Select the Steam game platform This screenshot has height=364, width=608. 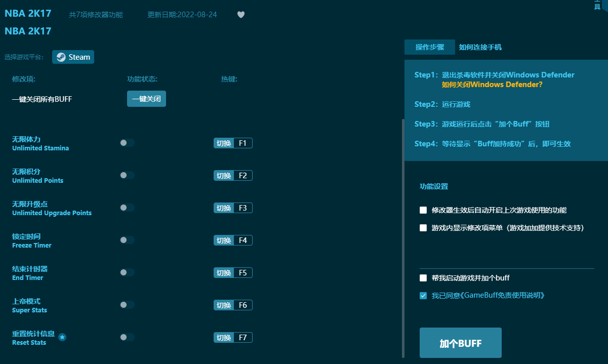point(73,57)
